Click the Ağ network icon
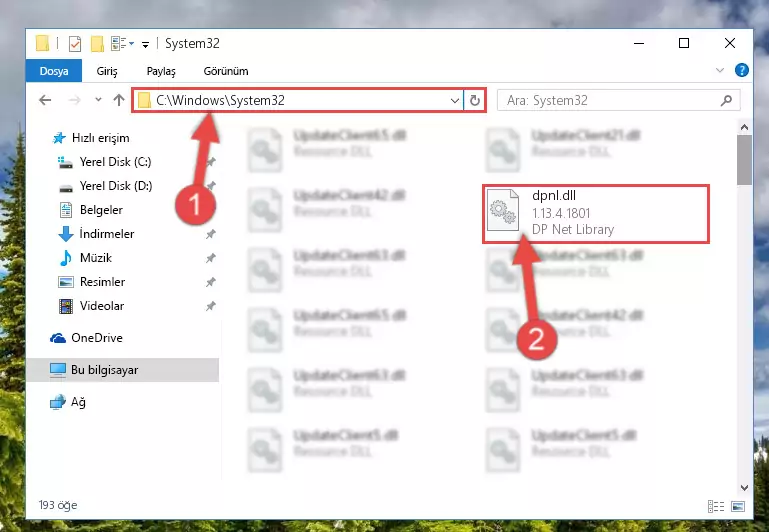 point(58,402)
